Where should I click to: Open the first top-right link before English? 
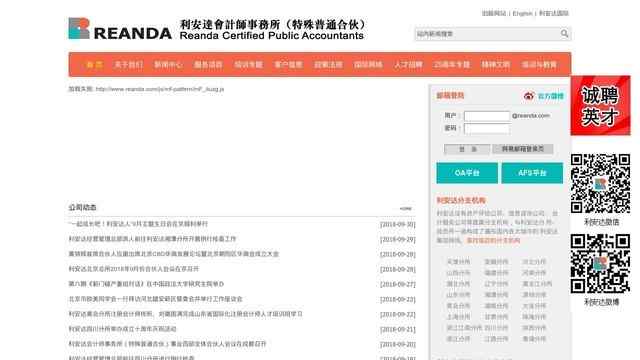pos(494,13)
